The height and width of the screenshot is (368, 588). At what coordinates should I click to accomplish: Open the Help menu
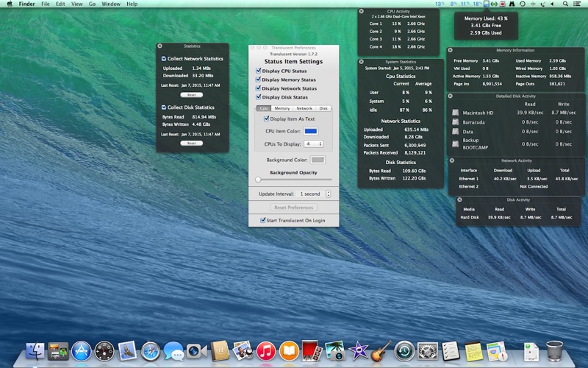click(132, 4)
